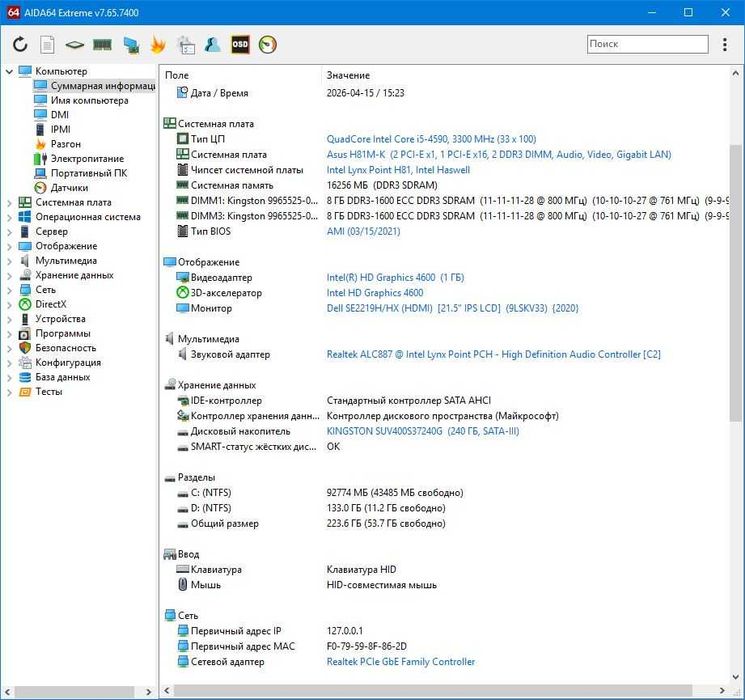The height and width of the screenshot is (700, 745).
Task: Select the Системная память row
Action: pyautogui.click(x=447, y=185)
